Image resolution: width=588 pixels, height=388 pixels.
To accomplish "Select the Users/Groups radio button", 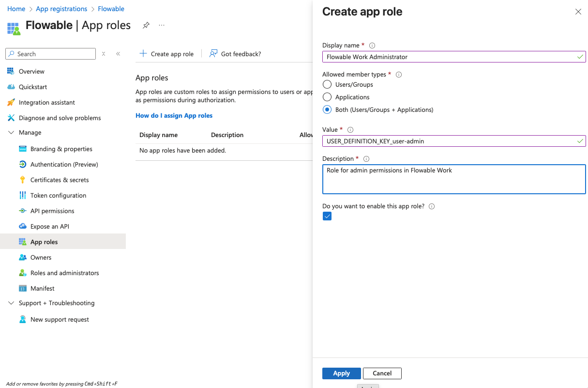I will tap(327, 84).
